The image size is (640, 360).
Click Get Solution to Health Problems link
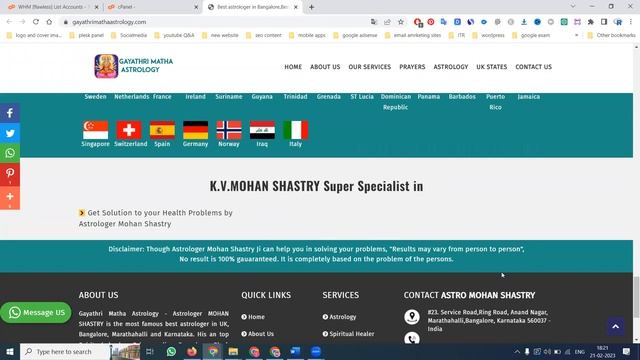click(x=156, y=218)
